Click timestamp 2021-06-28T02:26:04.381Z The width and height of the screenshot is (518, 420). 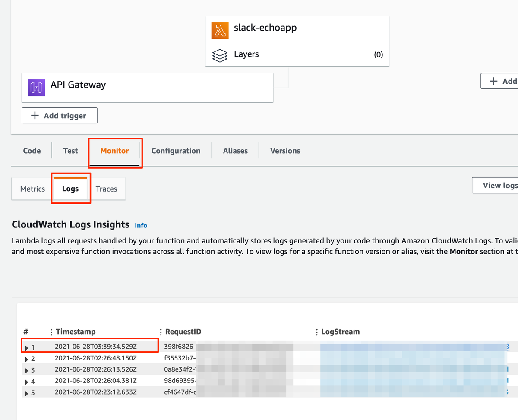tap(96, 381)
